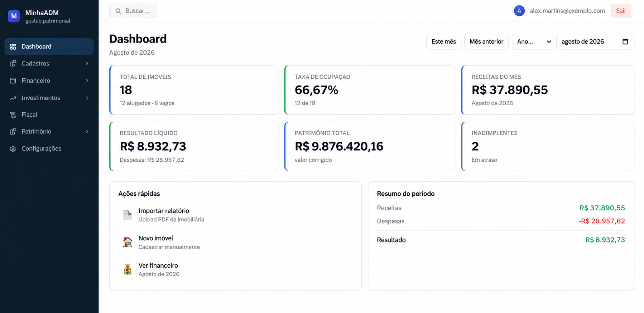This screenshot has width=644, height=313.
Task: Click the Cadastros sidebar icon
Action: [13, 63]
